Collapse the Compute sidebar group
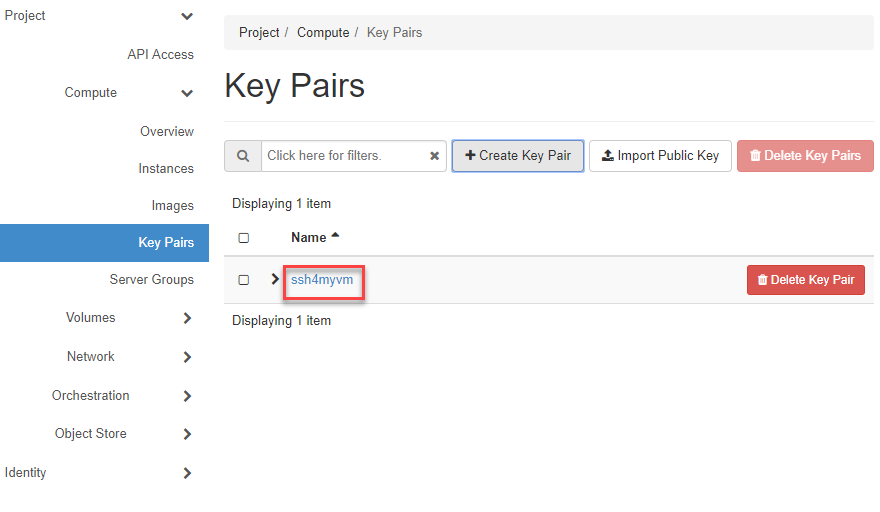The height and width of the screenshot is (512, 880). (187, 93)
